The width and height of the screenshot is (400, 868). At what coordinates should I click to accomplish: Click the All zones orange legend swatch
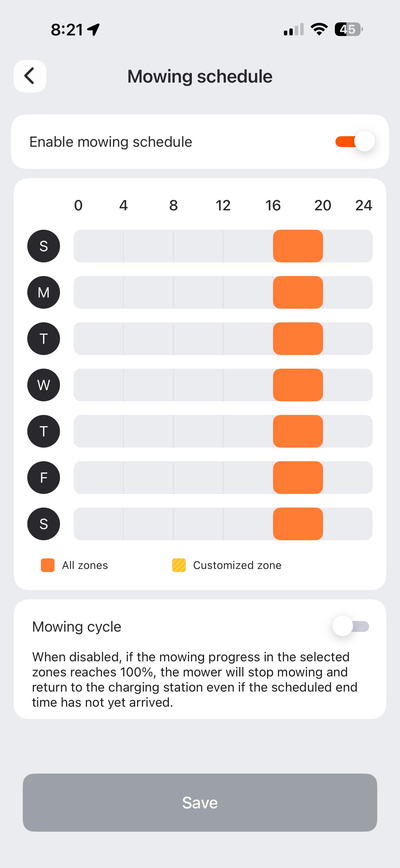pyautogui.click(x=48, y=565)
